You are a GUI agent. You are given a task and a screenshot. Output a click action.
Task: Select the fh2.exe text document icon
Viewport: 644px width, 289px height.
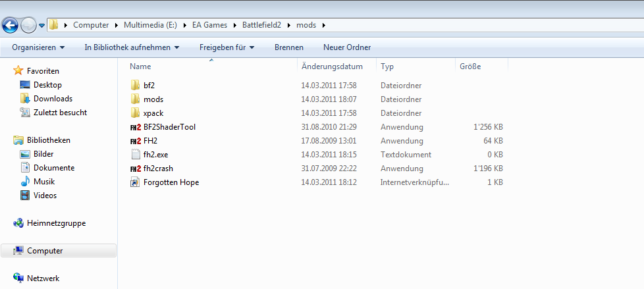pos(135,154)
